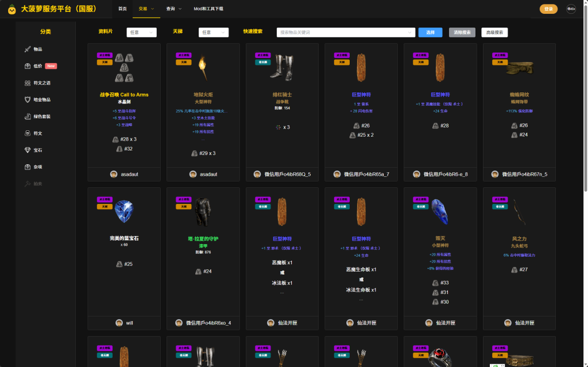
Task: Open the 战争召唤 Call to Arms title
Action: point(124,95)
